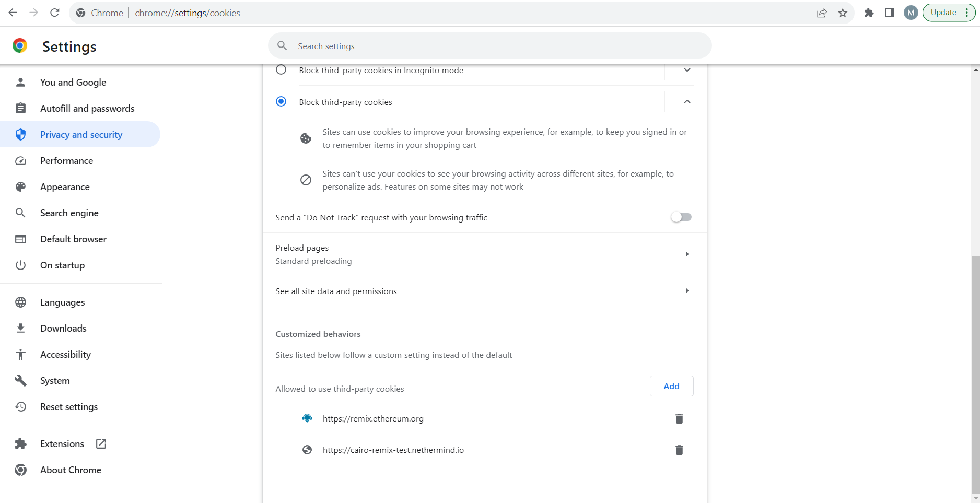
Task: Toggle the side panel icon
Action: [890, 13]
